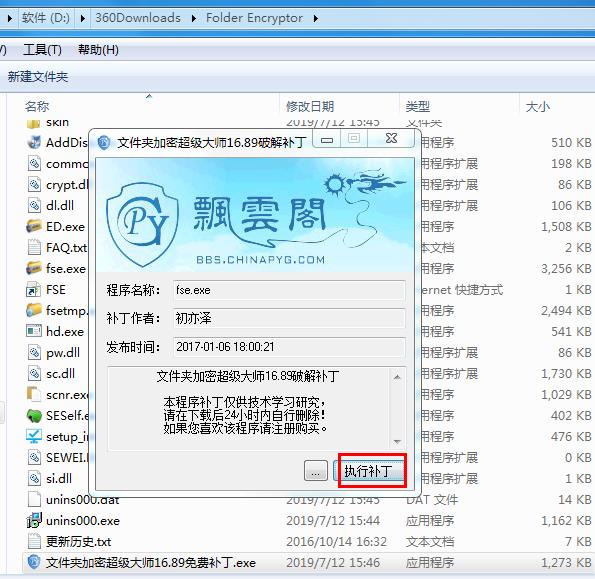This screenshot has width=595, height=579.
Task: Click file name pw.dll
Action: pyautogui.click(x=63, y=353)
